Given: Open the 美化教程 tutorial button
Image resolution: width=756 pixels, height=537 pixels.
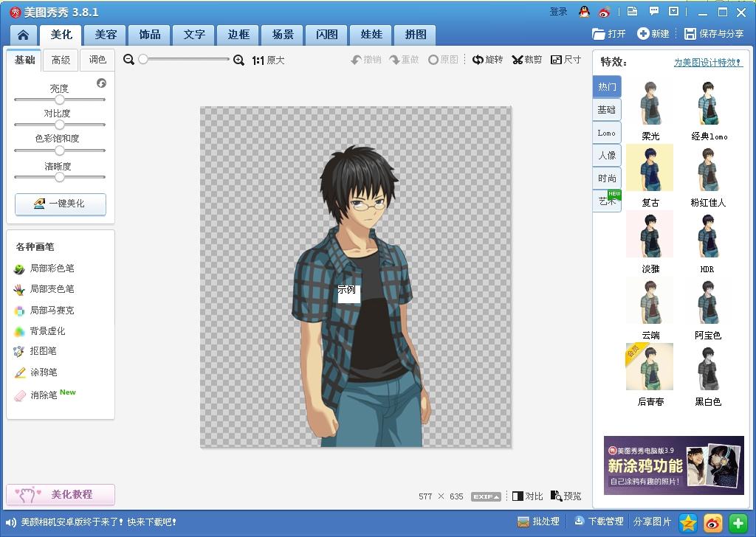Looking at the screenshot, I should pos(61,495).
